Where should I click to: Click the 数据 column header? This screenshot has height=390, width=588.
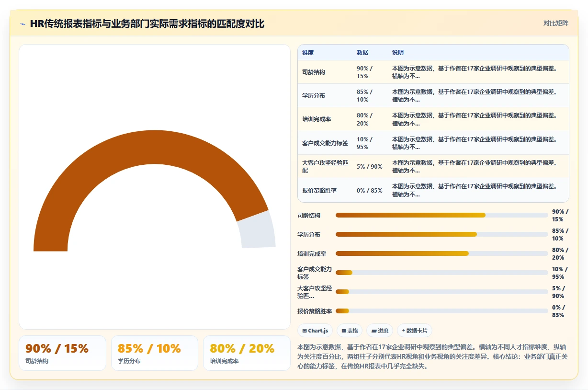(x=362, y=52)
